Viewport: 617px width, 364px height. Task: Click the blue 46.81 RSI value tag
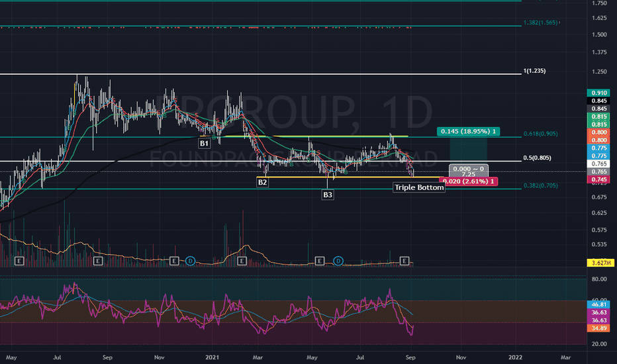point(598,304)
